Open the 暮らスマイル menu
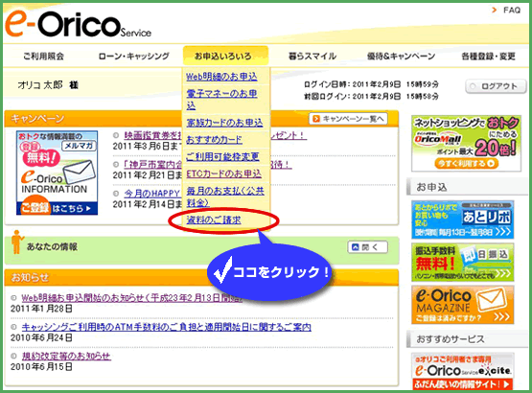This screenshot has height=393, width=532. tap(312, 56)
